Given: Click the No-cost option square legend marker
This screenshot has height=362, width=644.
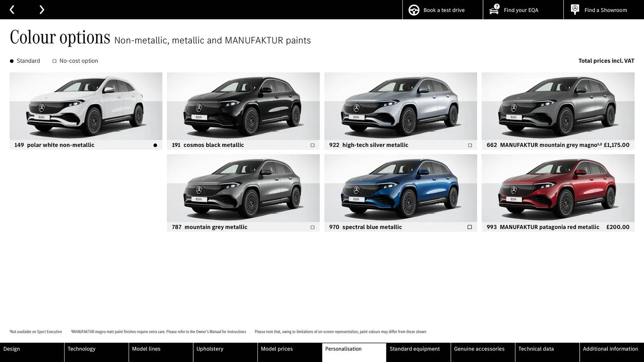Looking at the screenshot, I should coord(54,61).
